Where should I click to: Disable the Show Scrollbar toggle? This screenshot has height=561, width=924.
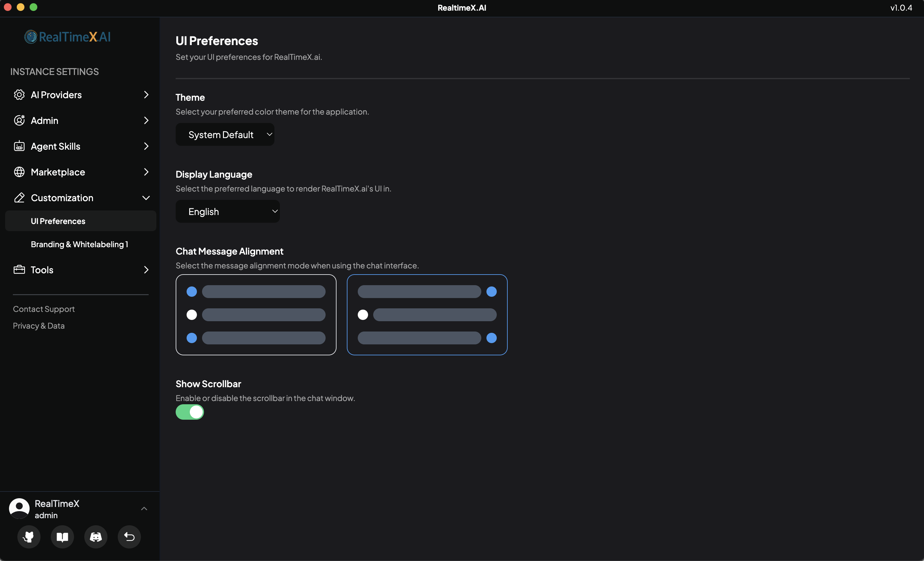pos(189,412)
